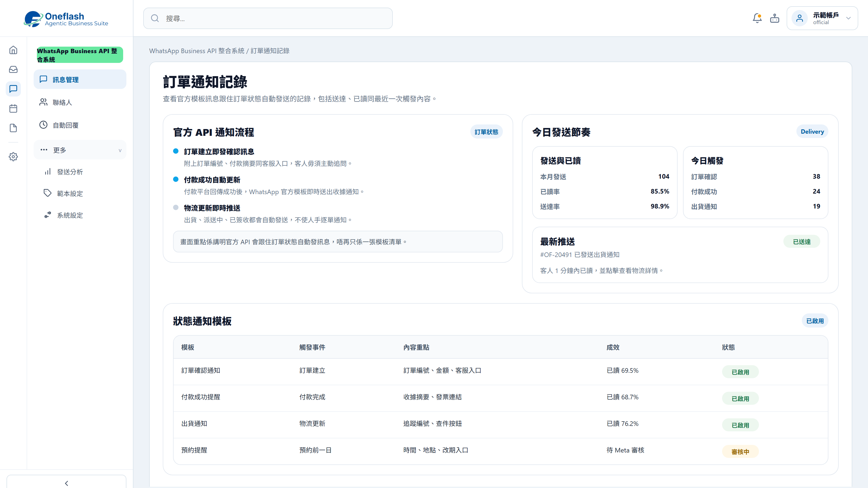Click the 追蹤編號、查件按鈕 cell
Image resolution: width=868 pixels, height=488 pixels.
pos(432,423)
